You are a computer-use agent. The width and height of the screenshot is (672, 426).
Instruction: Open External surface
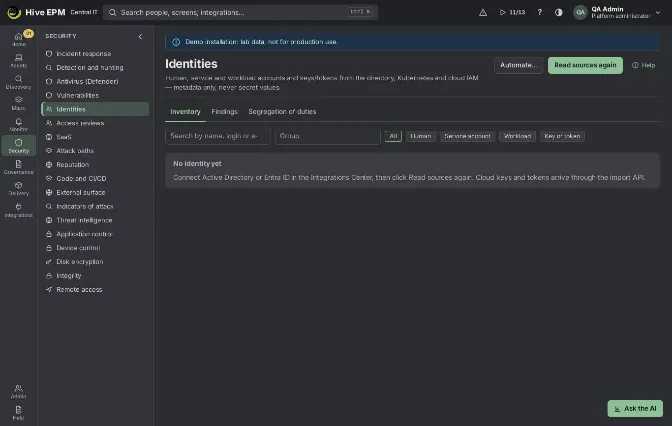pos(95,192)
